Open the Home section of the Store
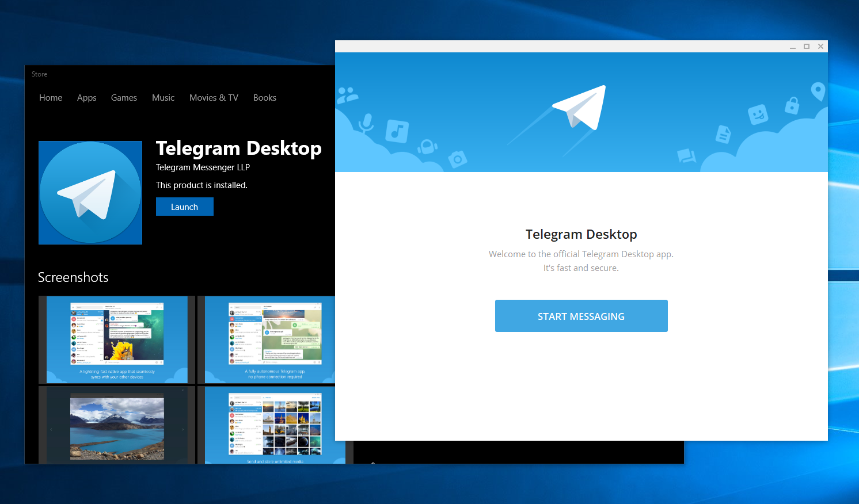The image size is (859, 504). click(50, 97)
